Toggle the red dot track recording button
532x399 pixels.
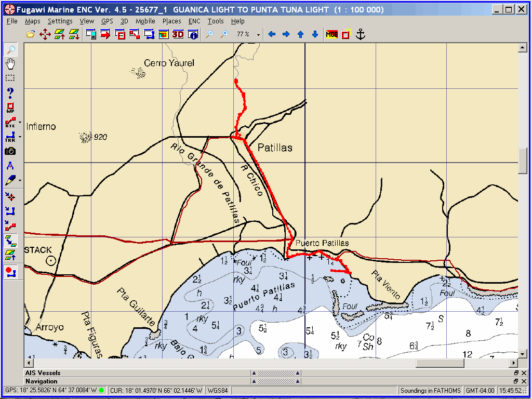pos(10,272)
